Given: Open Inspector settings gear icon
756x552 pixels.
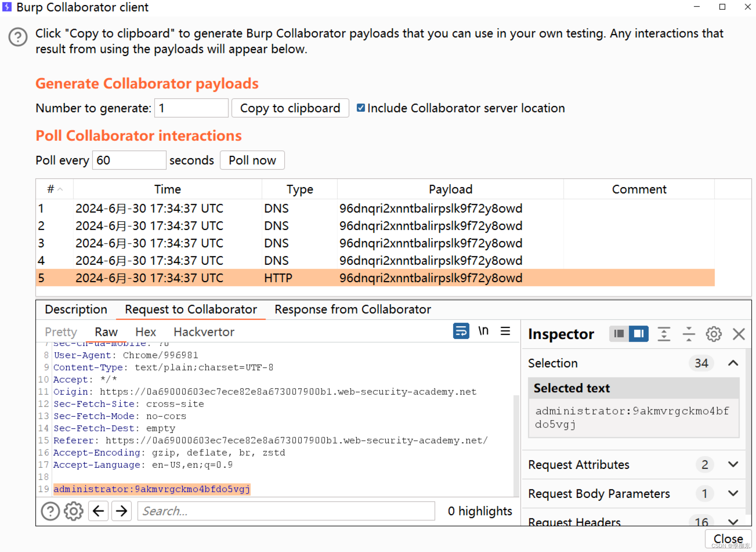Looking at the screenshot, I should point(713,334).
